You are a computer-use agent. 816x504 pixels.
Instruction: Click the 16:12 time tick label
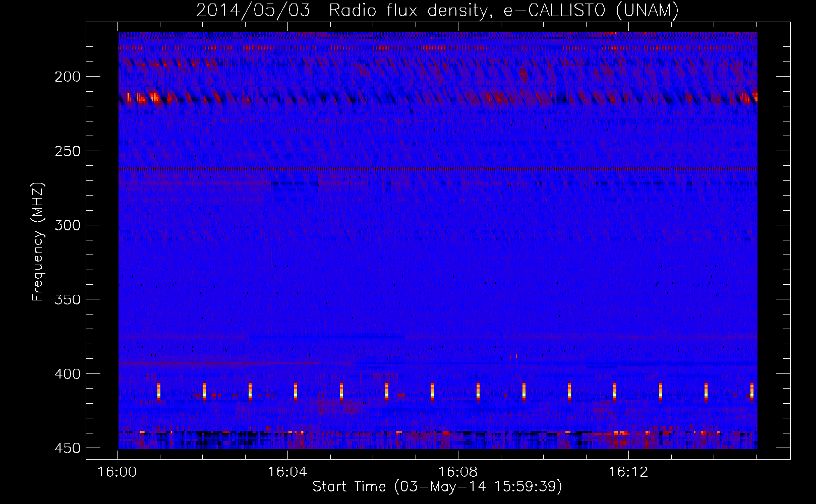pos(628,472)
